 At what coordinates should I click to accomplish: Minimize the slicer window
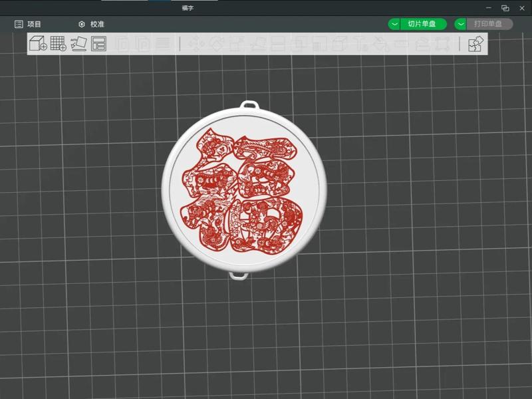[489, 8]
